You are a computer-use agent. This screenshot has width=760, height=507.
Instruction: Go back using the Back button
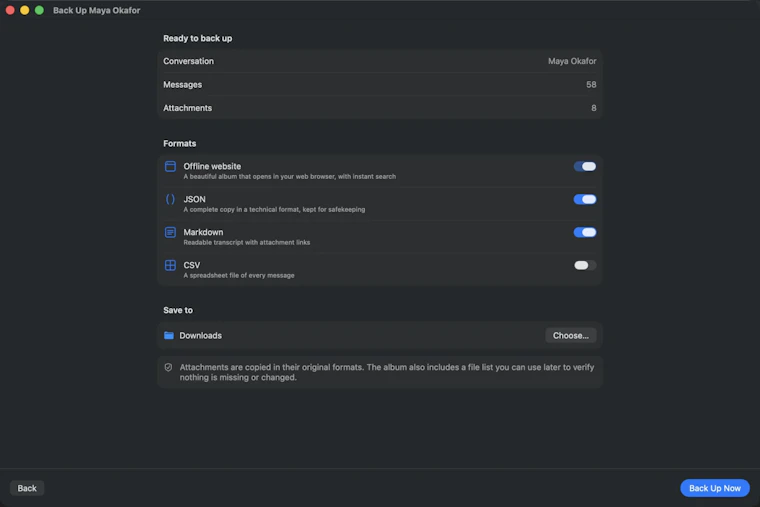tap(27, 488)
